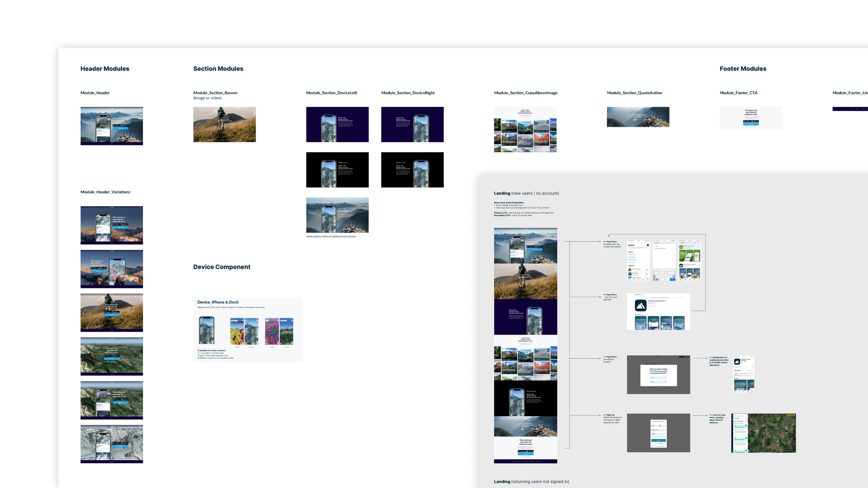Click the 'Secondary CTA' note line
The image size is (868, 488).
(x=513, y=216)
